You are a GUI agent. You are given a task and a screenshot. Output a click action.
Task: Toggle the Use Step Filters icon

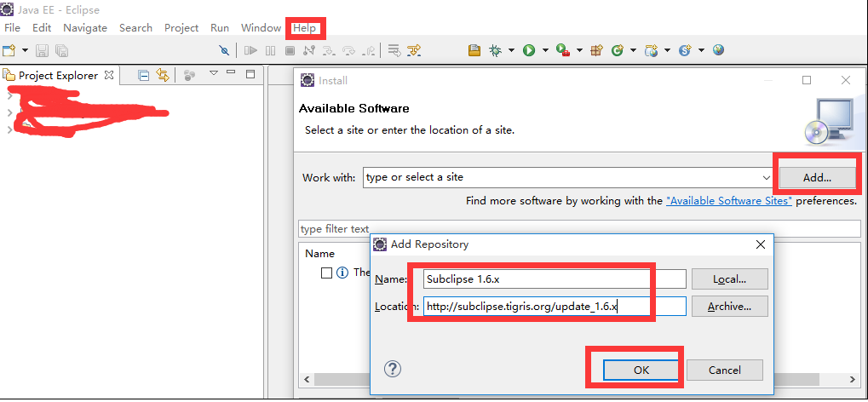pyautogui.click(x=414, y=51)
